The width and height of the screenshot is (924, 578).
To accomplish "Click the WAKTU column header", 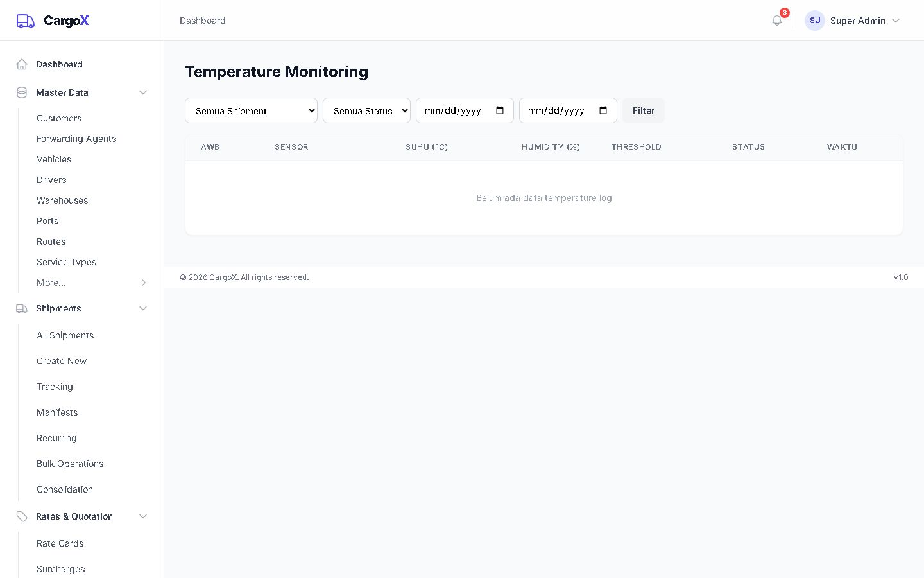I will pos(842,147).
